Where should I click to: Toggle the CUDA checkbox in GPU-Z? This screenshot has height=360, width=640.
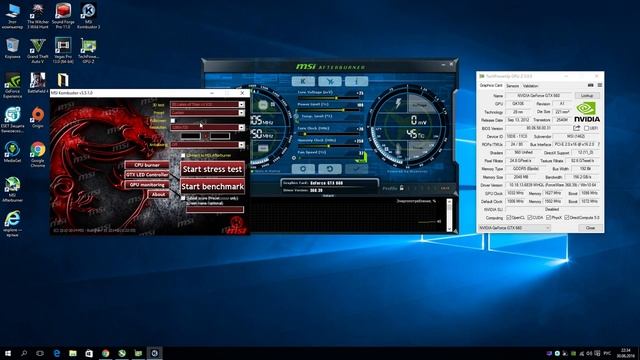[529, 218]
